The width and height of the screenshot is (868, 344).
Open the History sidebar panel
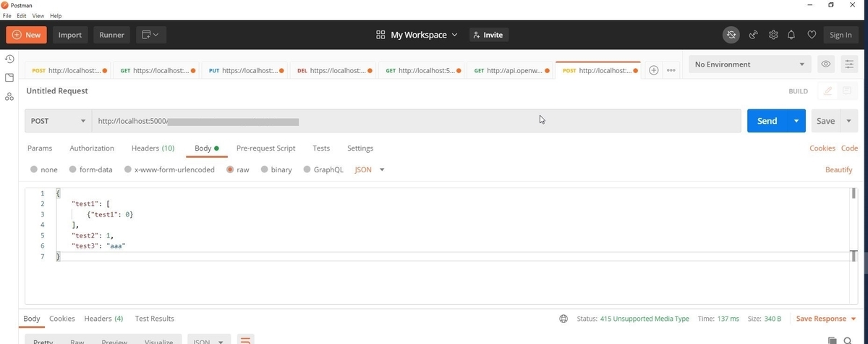[x=9, y=59]
